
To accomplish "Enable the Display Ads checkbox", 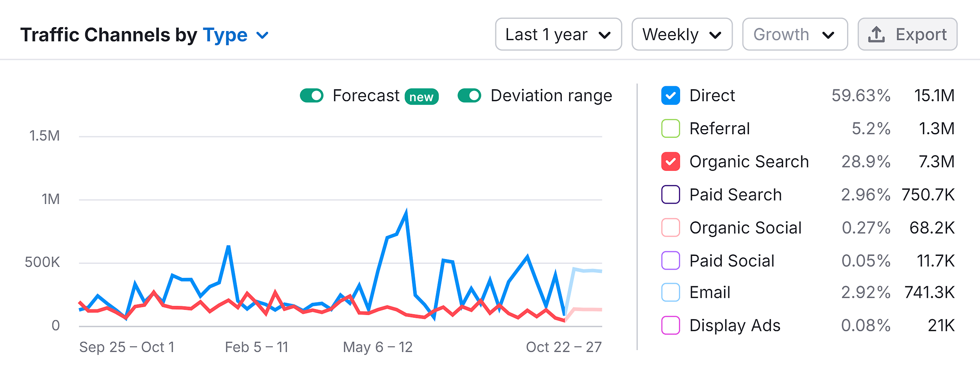I will (x=671, y=325).
